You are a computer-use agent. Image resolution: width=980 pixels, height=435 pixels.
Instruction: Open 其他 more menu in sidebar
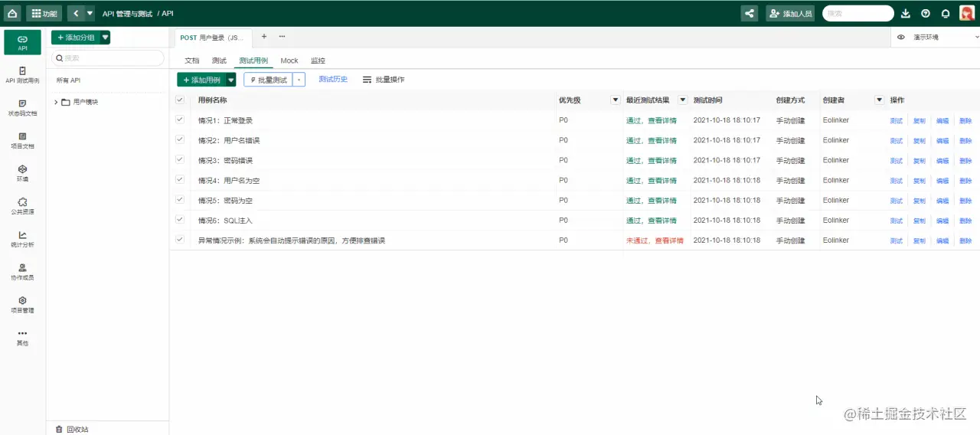[23, 338]
